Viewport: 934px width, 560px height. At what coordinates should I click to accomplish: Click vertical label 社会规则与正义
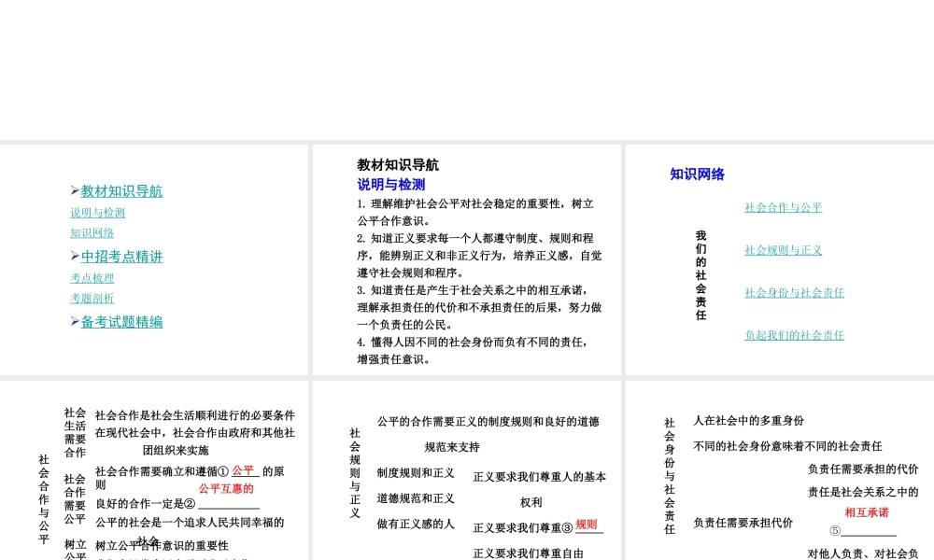coord(355,473)
